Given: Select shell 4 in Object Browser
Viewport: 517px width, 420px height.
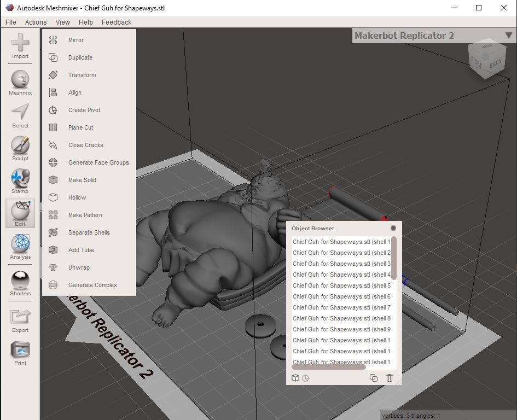Looking at the screenshot, I should 341,275.
